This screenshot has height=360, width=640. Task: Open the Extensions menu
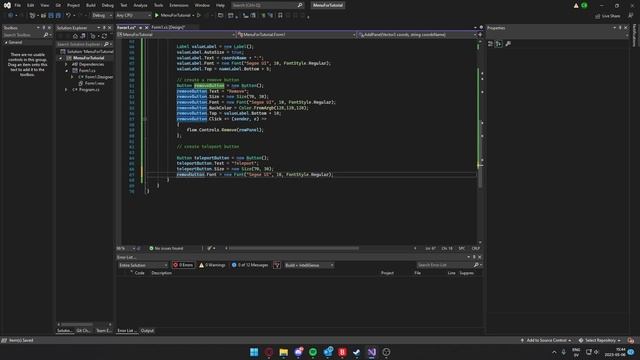pyautogui.click(x=179, y=5)
